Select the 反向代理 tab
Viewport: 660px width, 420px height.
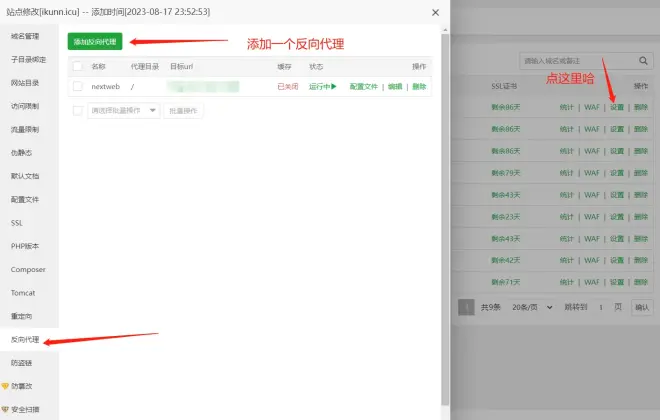tap(25, 340)
